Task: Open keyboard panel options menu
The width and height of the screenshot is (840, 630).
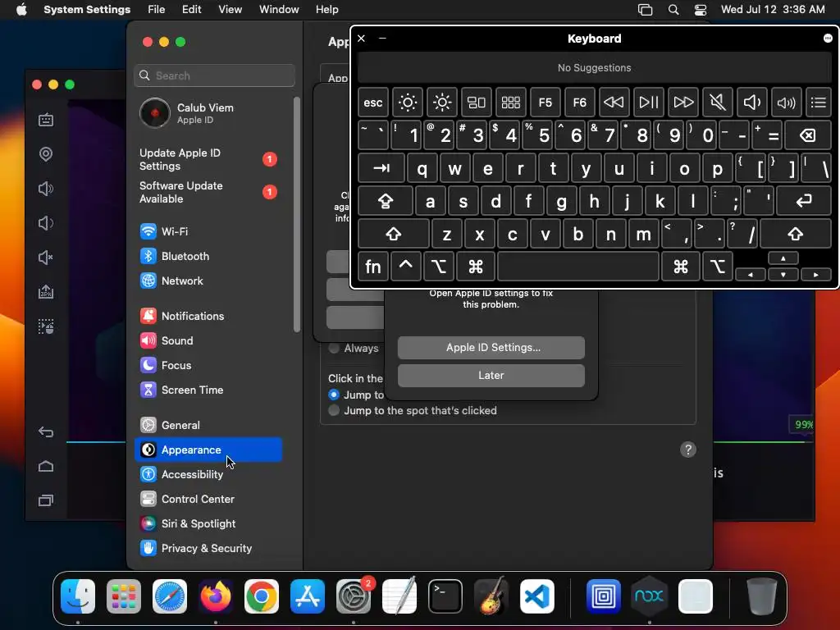Action: click(828, 38)
